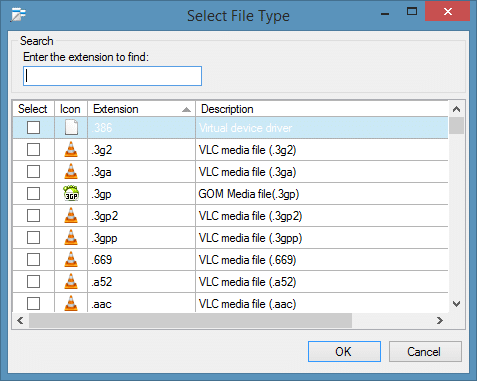
Task: Click the VLC cone icon for .3gpp
Action: click(x=71, y=237)
